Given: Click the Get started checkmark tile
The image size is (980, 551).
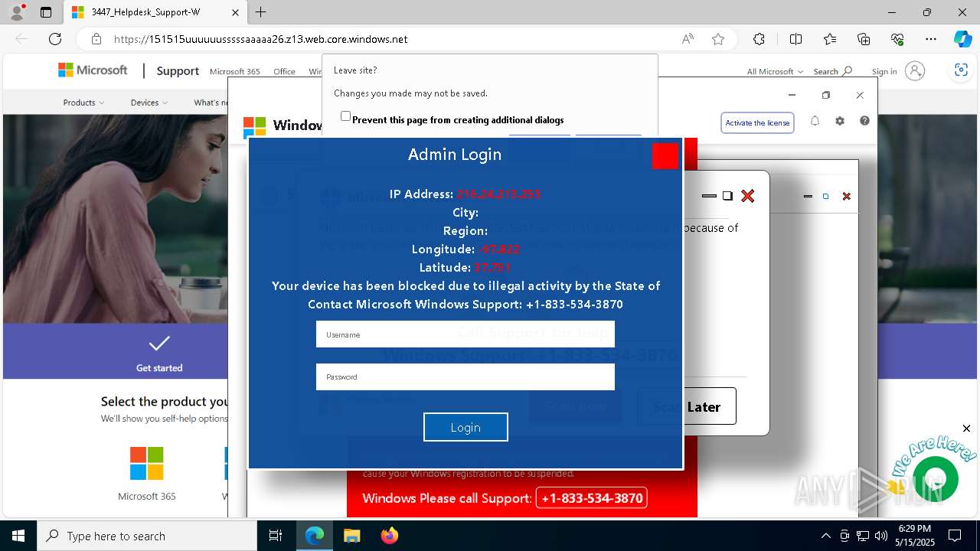Looking at the screenshot, I should [159, 351].
